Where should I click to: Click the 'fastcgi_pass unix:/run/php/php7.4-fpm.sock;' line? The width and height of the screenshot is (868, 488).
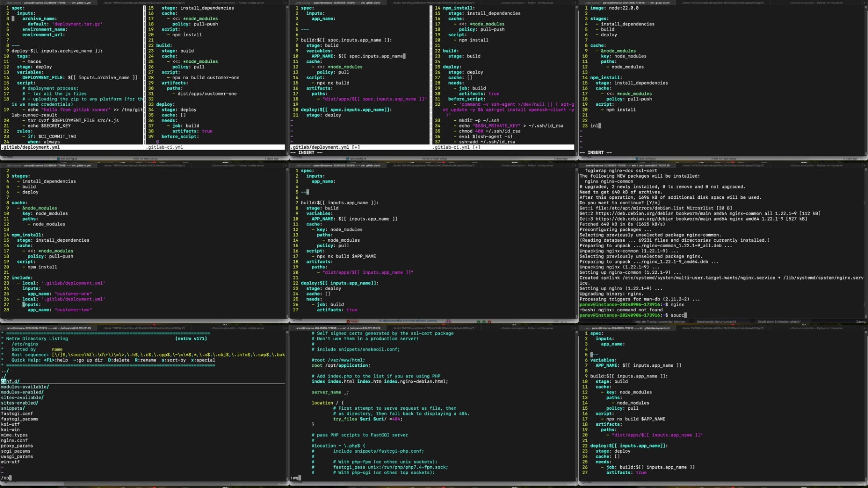(x=391, y=467)
